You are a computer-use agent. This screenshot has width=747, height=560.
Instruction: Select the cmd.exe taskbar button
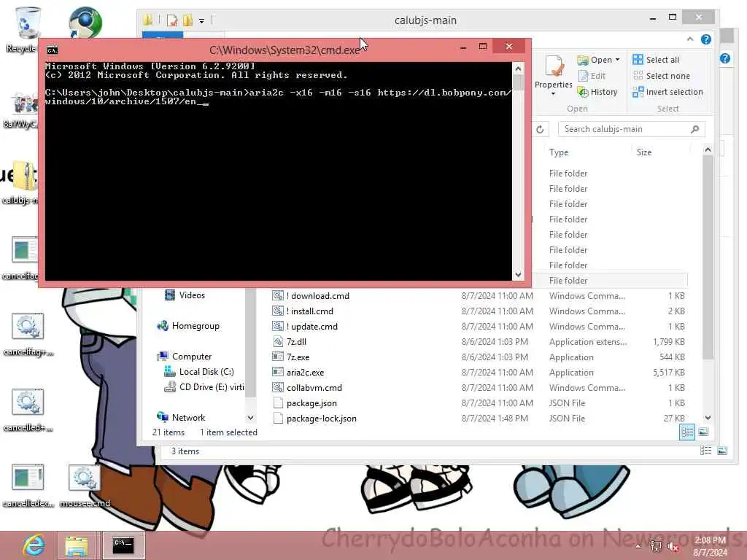123,545
